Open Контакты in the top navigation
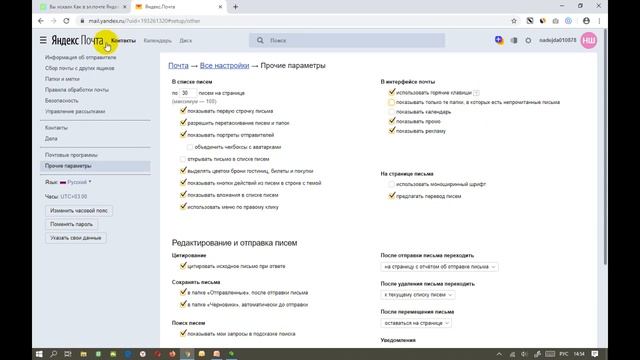This screenshot has height=360, width=640. click(x=123, y=40)
